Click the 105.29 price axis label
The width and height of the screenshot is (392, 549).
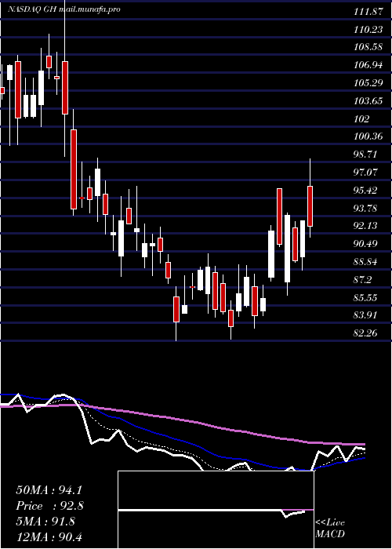(x=368, y=83)
